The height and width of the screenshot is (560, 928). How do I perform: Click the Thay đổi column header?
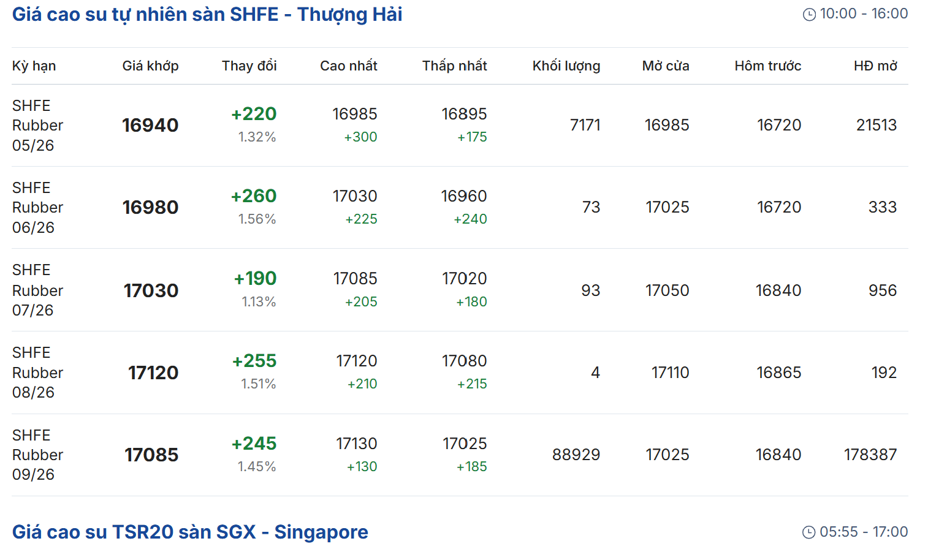point(249,66)
